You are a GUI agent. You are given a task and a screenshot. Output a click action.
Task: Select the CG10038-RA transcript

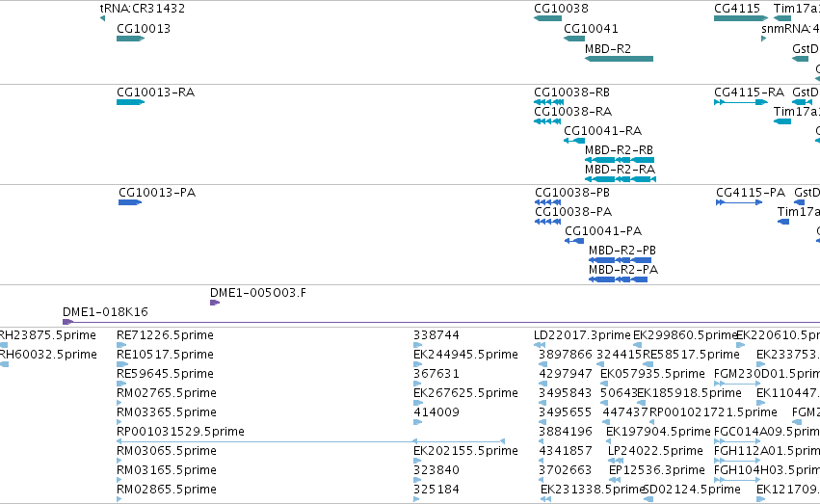click(x=547, y=121)
